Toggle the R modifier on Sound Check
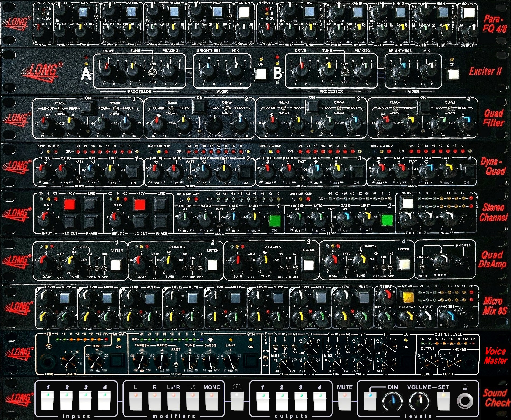 [x=154, y=400]
